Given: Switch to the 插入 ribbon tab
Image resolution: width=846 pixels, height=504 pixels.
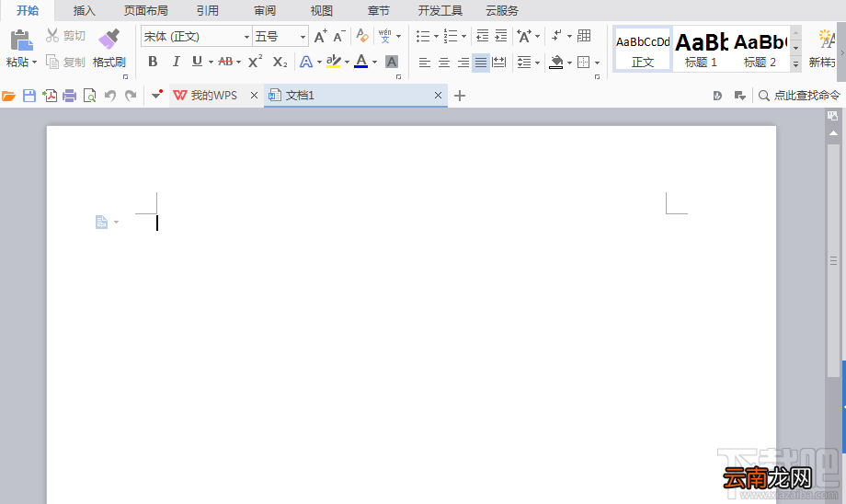Looking at the screenshot, I should coord(85,11).
